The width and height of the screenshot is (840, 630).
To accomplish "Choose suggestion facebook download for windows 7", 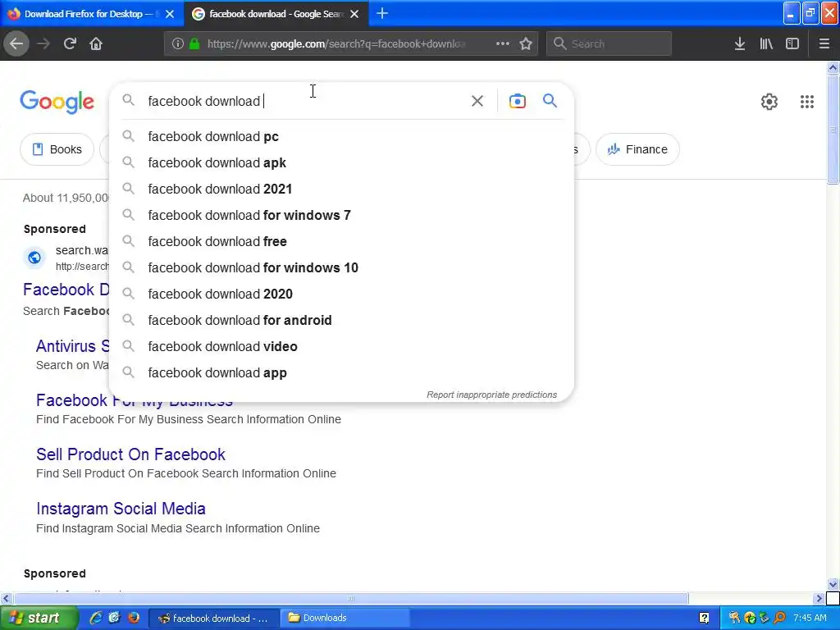I will pyautogui.click(x=341, y=216).
